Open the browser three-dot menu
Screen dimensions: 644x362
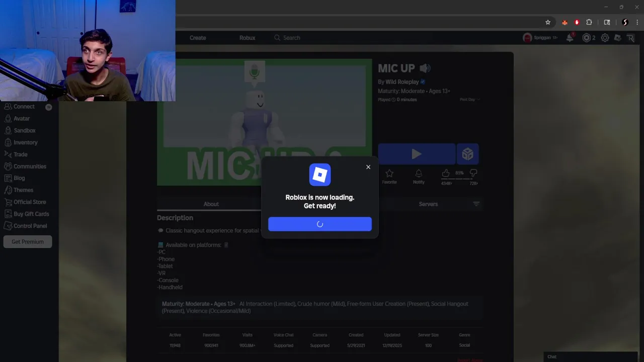(x=637, y=22)
